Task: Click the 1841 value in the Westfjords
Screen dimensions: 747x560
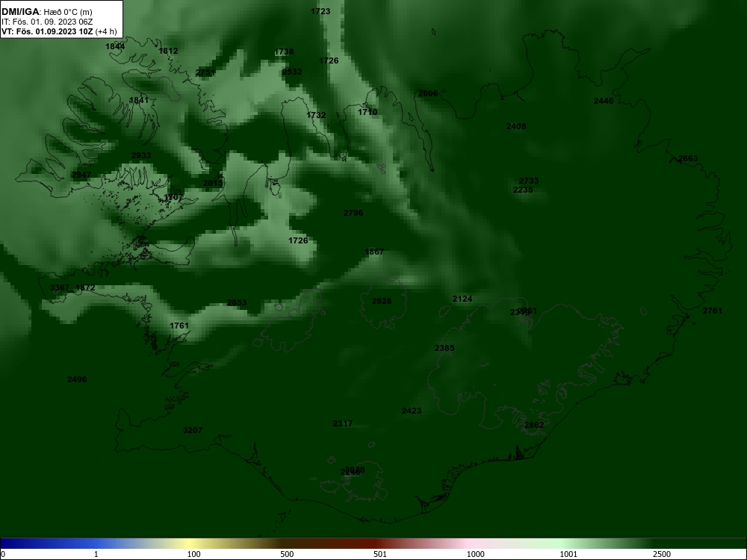Action: [x=139, y=100]
